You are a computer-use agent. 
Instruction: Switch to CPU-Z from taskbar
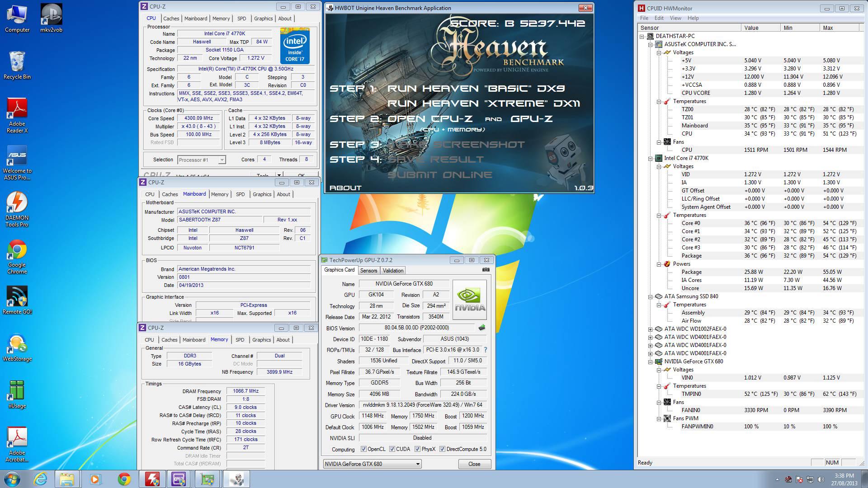(179, 479)
